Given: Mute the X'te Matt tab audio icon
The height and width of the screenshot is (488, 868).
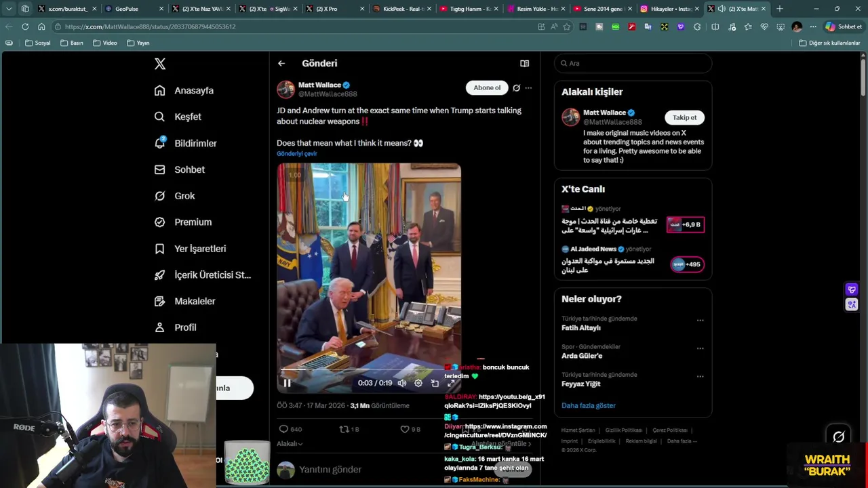Looking at the screenshot, I should point(722,9).
